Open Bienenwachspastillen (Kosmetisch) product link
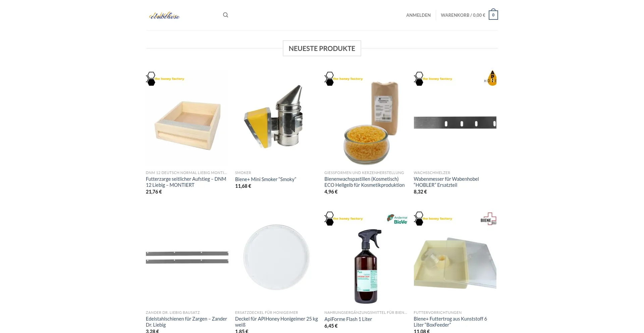The height and width of the screenshot is (333, 644). pyautogui.click(x=365, y=182)
